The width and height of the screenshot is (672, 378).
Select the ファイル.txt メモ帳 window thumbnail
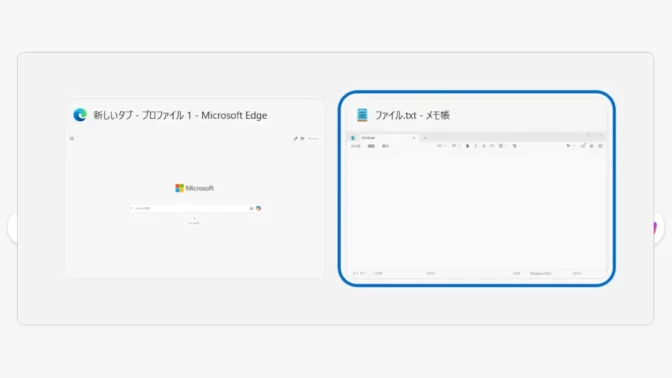point(477,189)
